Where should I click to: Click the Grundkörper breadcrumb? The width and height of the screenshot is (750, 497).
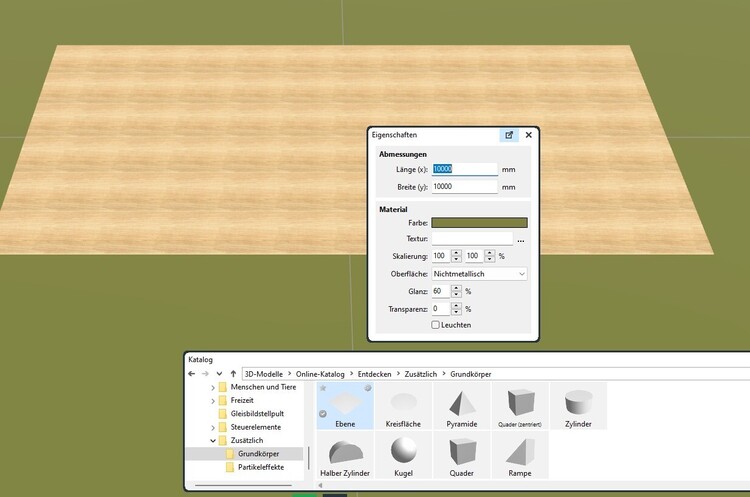471,374
